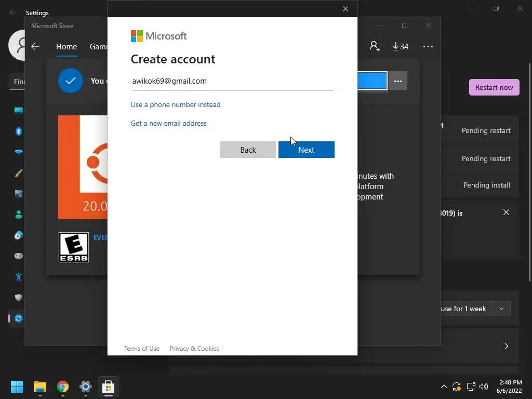
Task: Click Microsoft Store back arrow
Action: tap(35, 46)
